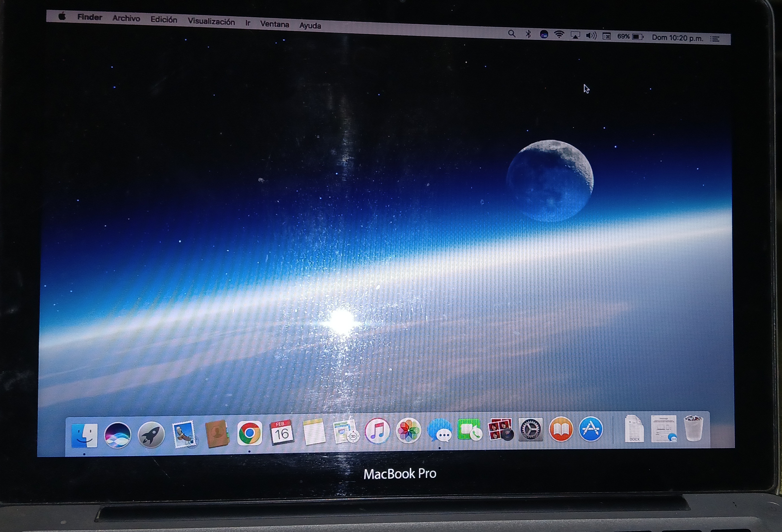Open the Finder menu
Viewport: 782px width, 532px height.
click(x=90, y=17)
